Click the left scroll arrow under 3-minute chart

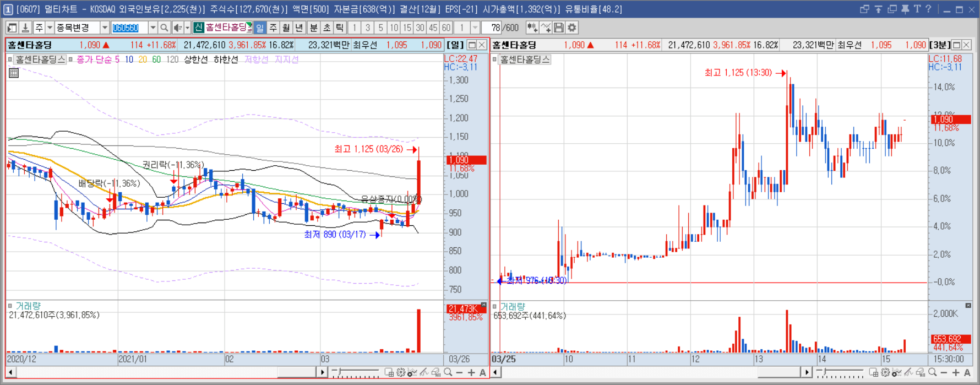point(496,373)
